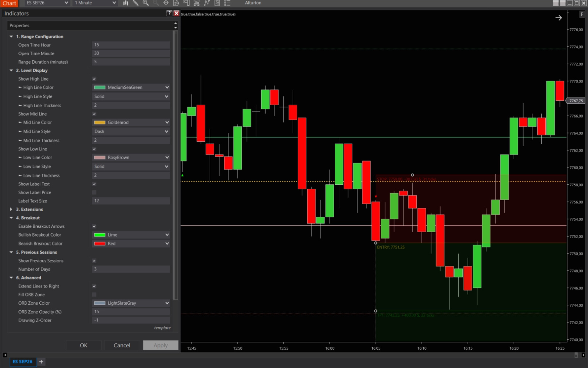
Task: Click the Goldenrod Mid Line color swatch
Action: click(x=100, y=123)
